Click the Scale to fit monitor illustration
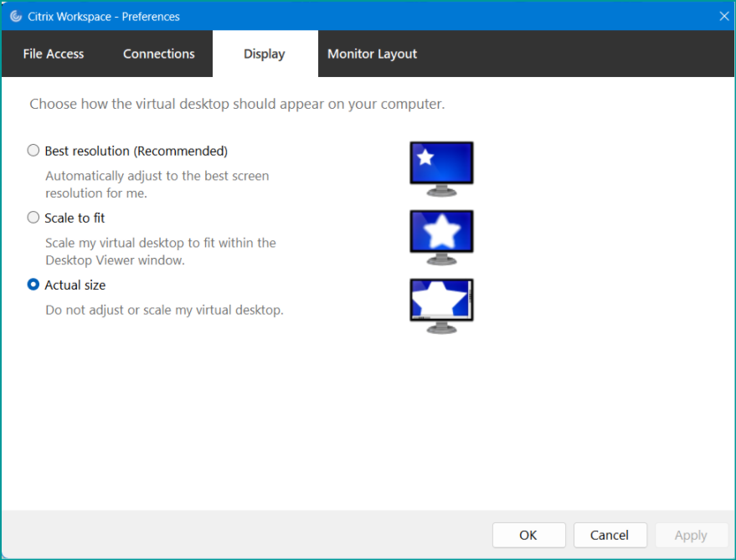Viewport: 736px width, 560px height. [x=441, y=238]
